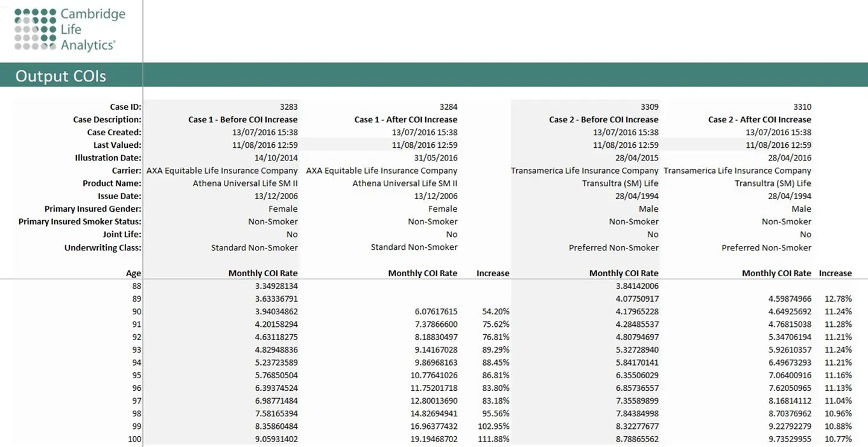Viewport: 868px width, 447px height.
Task: Click the Cambridge Life Analytics logo
Action: coord(70,30)
